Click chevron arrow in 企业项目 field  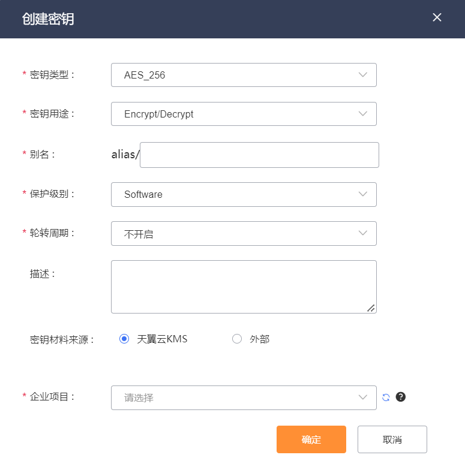click(362, 397)
